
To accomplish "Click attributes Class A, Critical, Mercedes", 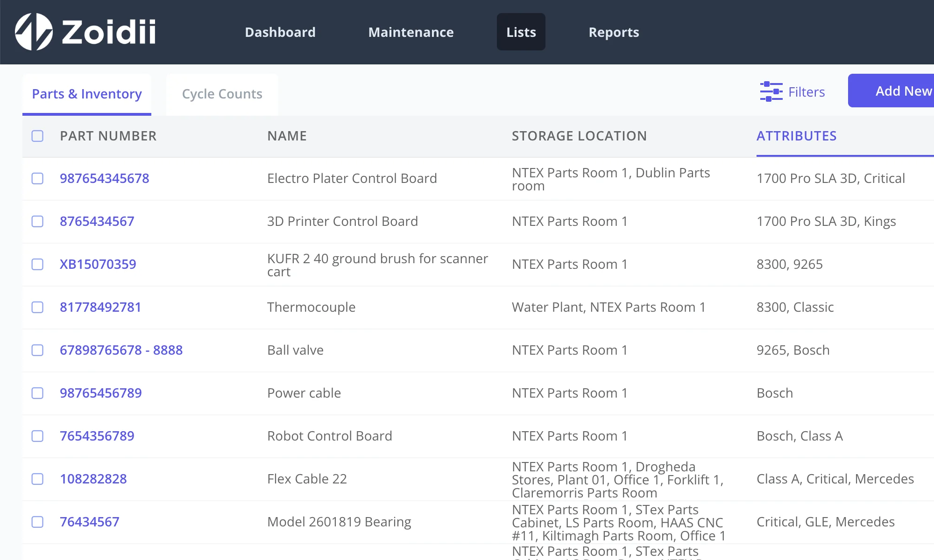I will coord(835,479).
